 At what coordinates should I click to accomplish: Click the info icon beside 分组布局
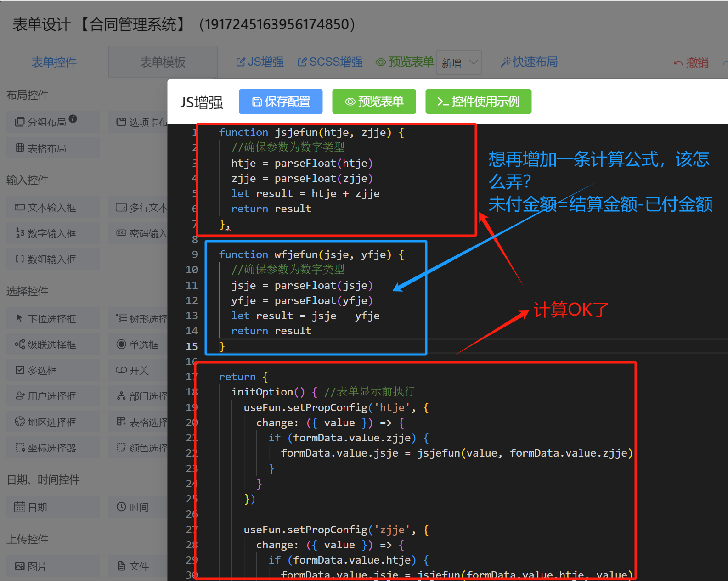(x=73, y=119)
